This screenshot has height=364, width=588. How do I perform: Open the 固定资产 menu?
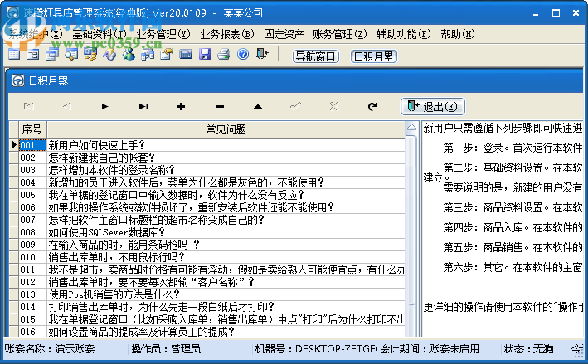284,34
